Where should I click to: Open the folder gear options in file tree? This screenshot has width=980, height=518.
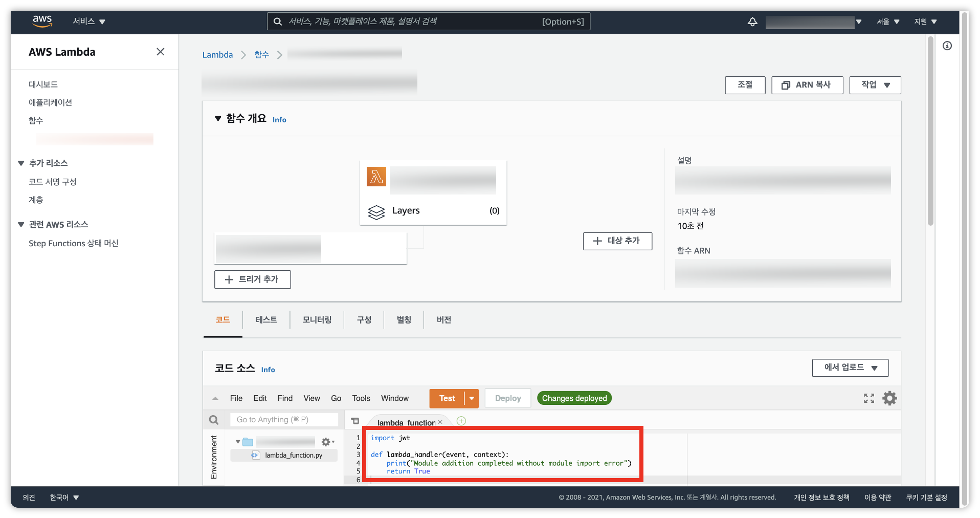click(327, 442)
